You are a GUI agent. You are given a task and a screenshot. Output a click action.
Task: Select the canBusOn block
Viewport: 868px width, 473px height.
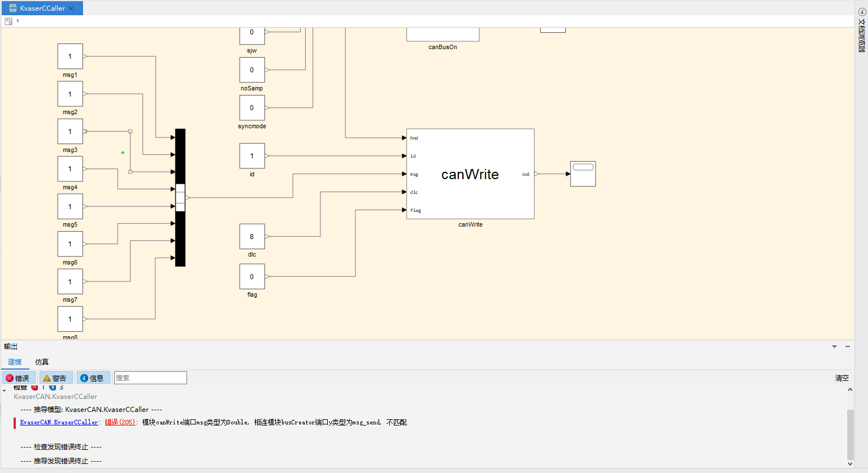coord(443,34)
